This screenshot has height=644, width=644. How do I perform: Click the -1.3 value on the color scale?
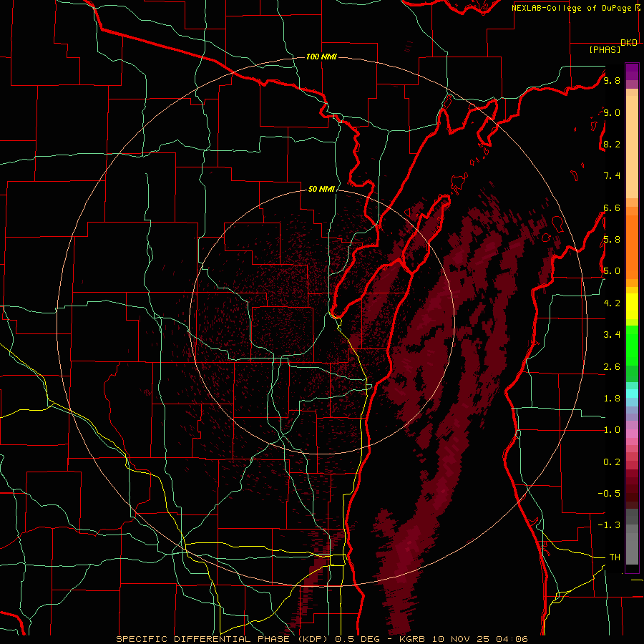(x=609, y=525)
